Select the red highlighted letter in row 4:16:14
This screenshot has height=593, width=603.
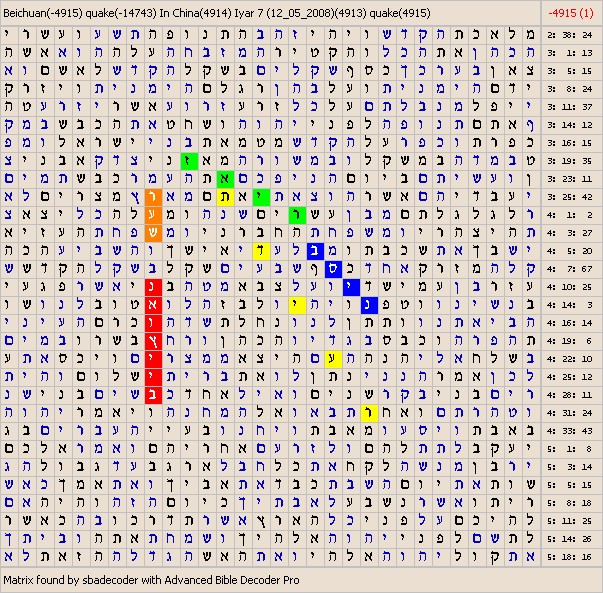[x=153, y=323]
